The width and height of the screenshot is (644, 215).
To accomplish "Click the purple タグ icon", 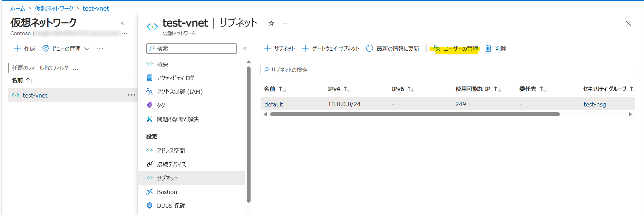I will click(149, 105).
